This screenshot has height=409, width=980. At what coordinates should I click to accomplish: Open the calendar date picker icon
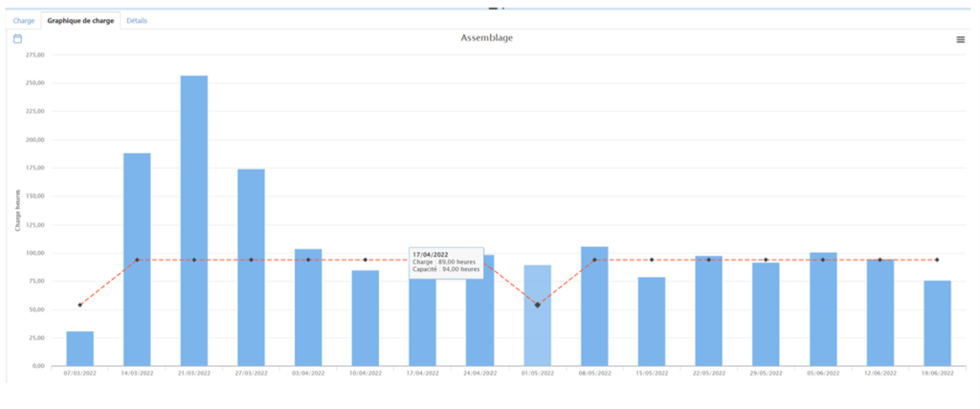(17, 38)
